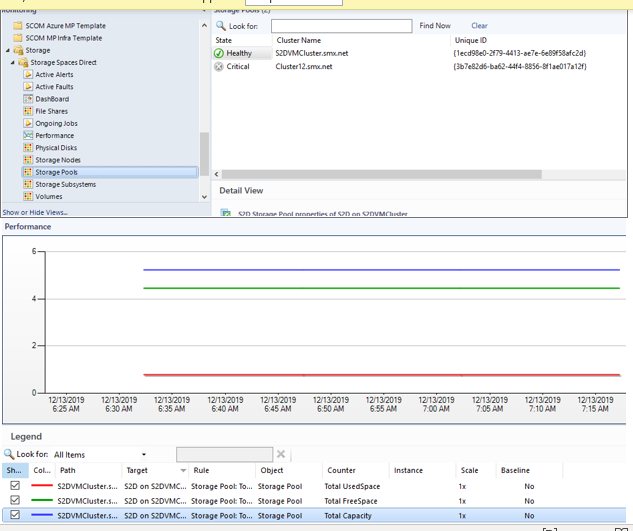Screen dimensions: 633x531
Task: Click navigation tree vertical scrollbar thumb
Action: click(204, 154)
